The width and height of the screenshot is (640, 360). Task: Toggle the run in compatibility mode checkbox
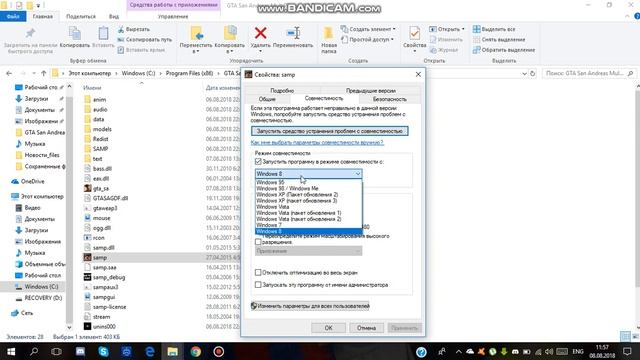point(258,162)
